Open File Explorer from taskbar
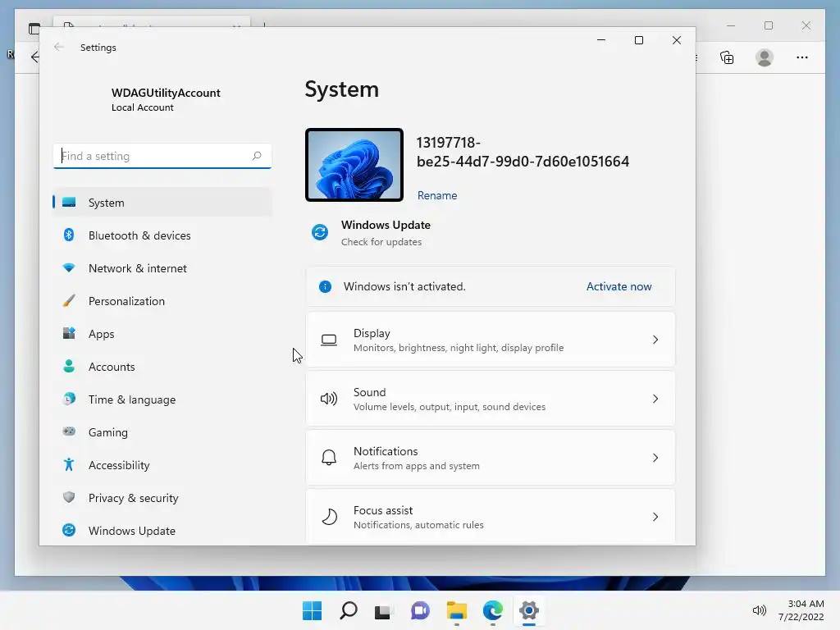This screenshot has width=840, height=630. (457, 610)
